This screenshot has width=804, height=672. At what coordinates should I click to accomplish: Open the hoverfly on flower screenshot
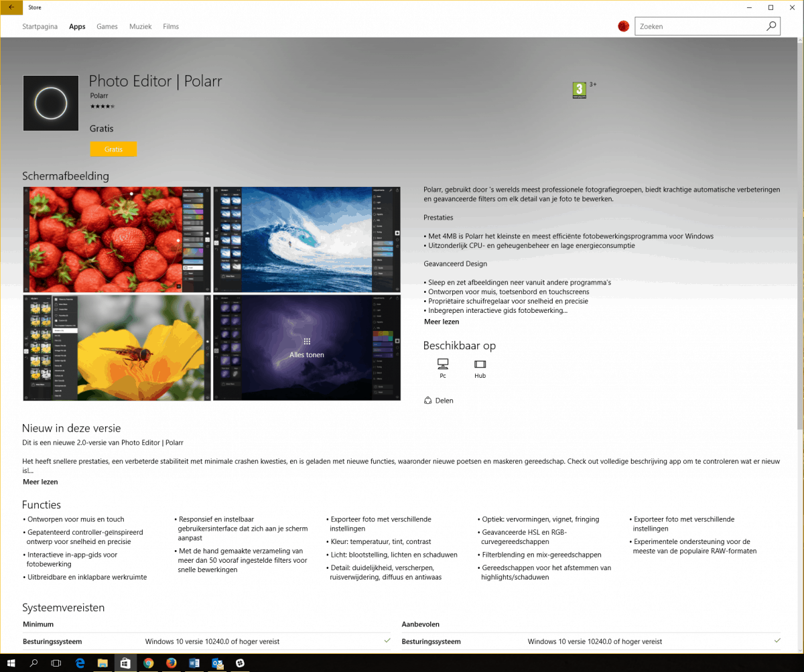(x=117, y=348)
